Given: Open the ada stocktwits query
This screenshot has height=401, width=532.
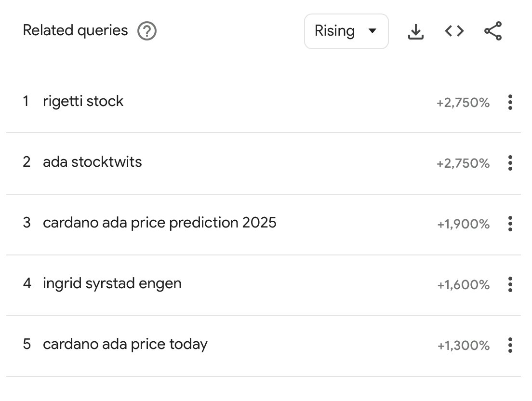Looking at the screenshot, I should [x=93, y=162].
